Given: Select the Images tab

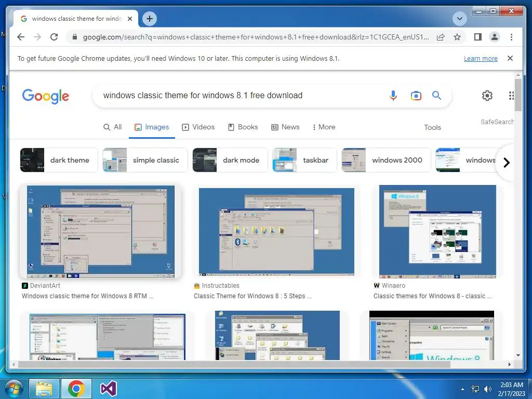Looking at the screenshot, I should 152,127.
